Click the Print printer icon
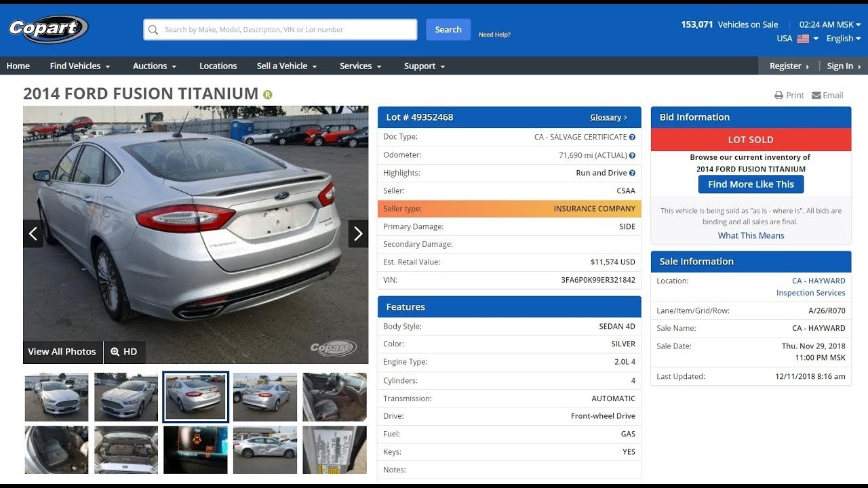This screenshot has height=488, width=868. click(x=778, y=96)
